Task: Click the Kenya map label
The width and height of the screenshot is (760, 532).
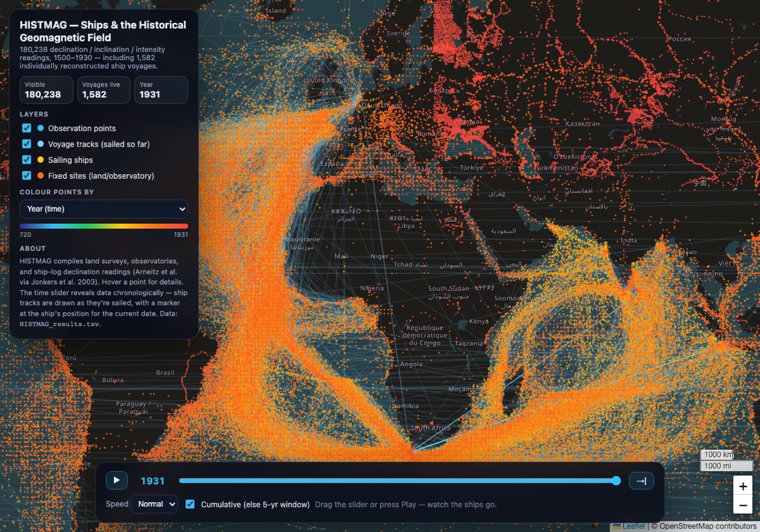Action: tap(479, 321)
